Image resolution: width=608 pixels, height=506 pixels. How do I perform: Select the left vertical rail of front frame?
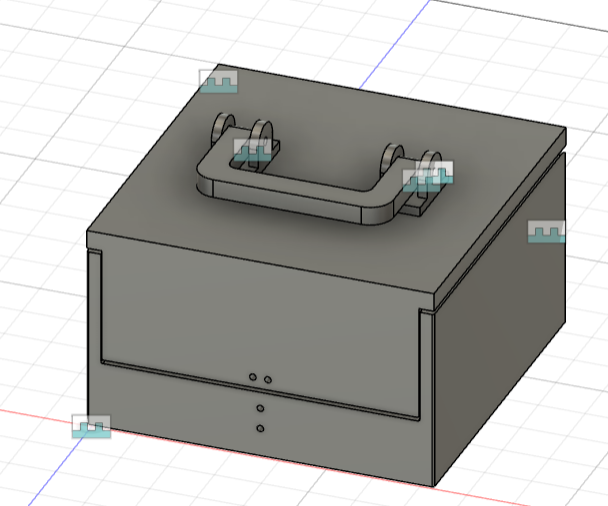[x=94, y=310]
